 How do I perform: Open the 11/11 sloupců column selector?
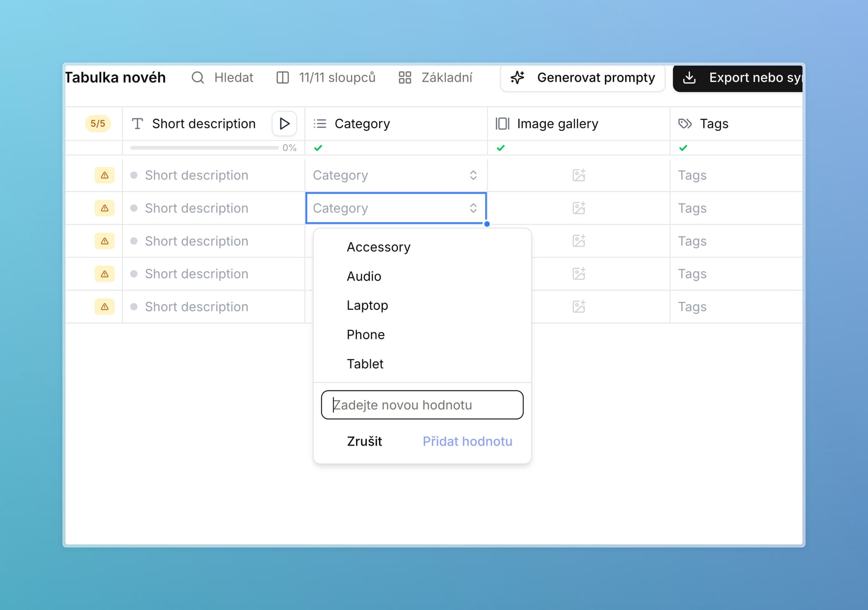(x=326, y=78)
